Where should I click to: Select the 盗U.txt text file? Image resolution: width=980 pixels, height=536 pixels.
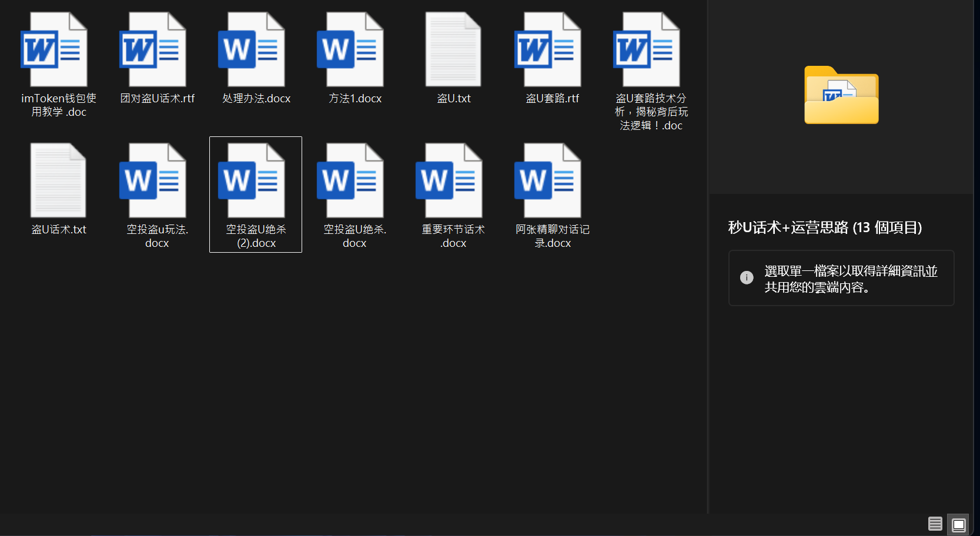pos(453,51)
